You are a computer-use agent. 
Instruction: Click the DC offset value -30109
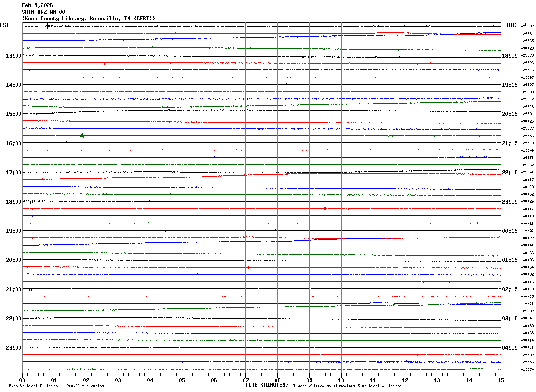[x=528, y=187]
